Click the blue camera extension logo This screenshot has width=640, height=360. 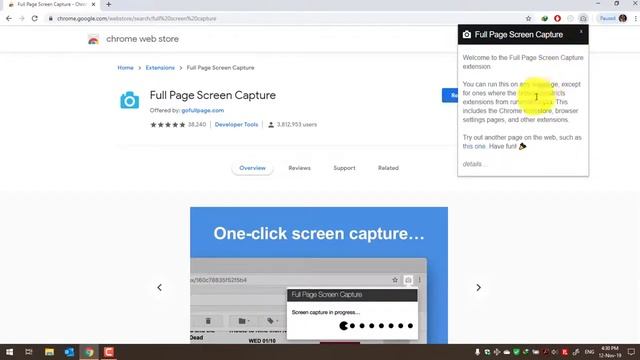point(129,100)
